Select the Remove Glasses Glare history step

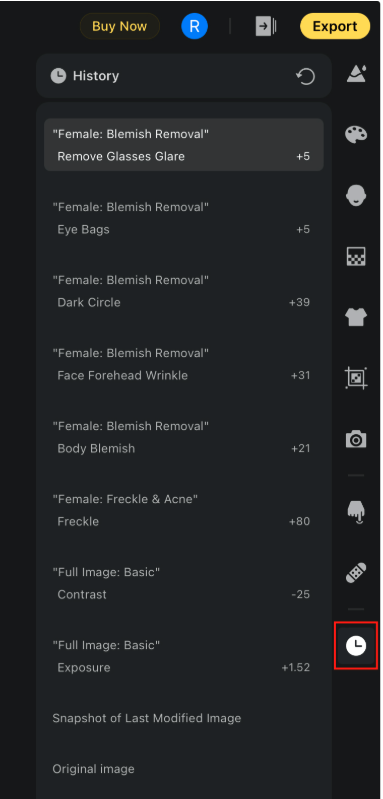184,145
